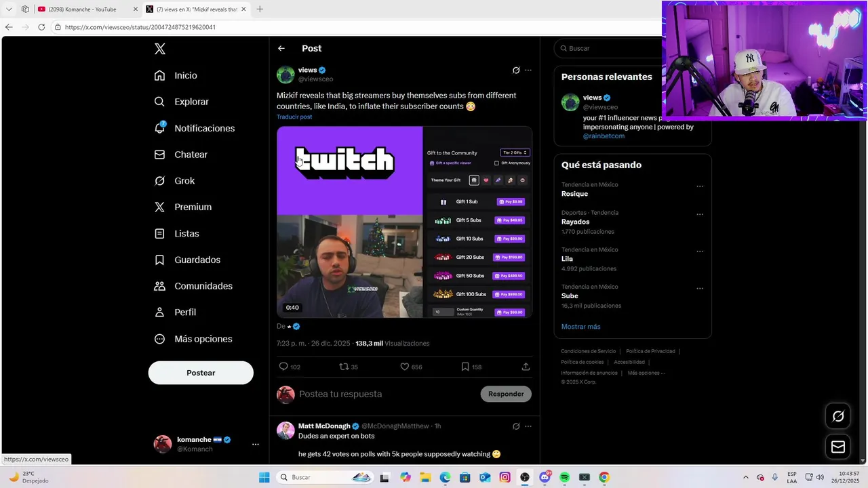Open Discord from the taskbar
This screenshot has height=488, width=868.
point(545,477)
